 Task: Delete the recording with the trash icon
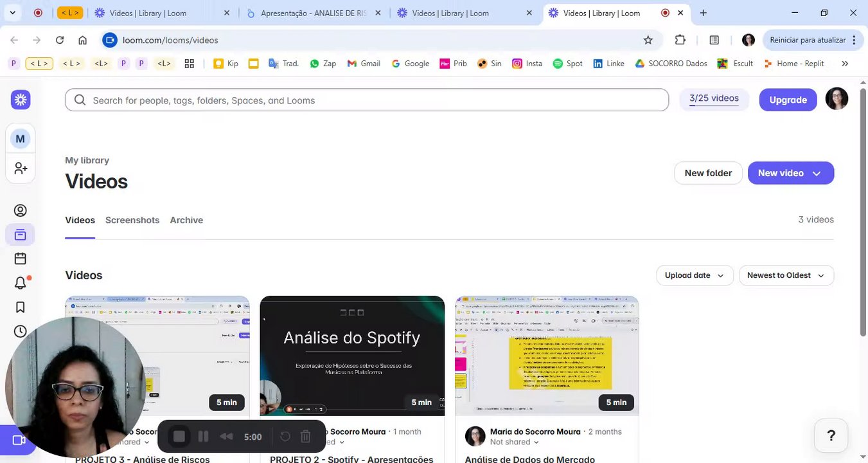coord(306,437)
